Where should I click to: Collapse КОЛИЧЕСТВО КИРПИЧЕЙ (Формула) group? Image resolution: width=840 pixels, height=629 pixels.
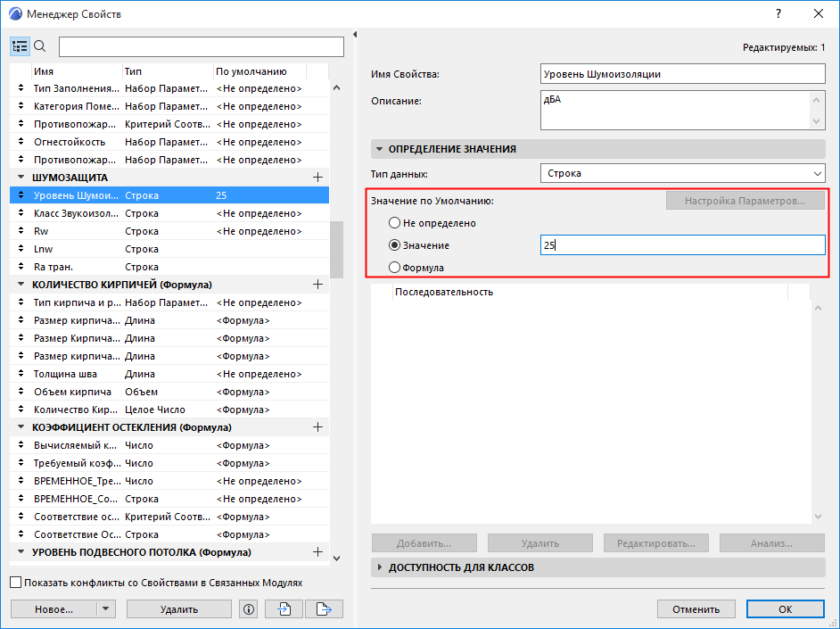pos(21,284)
